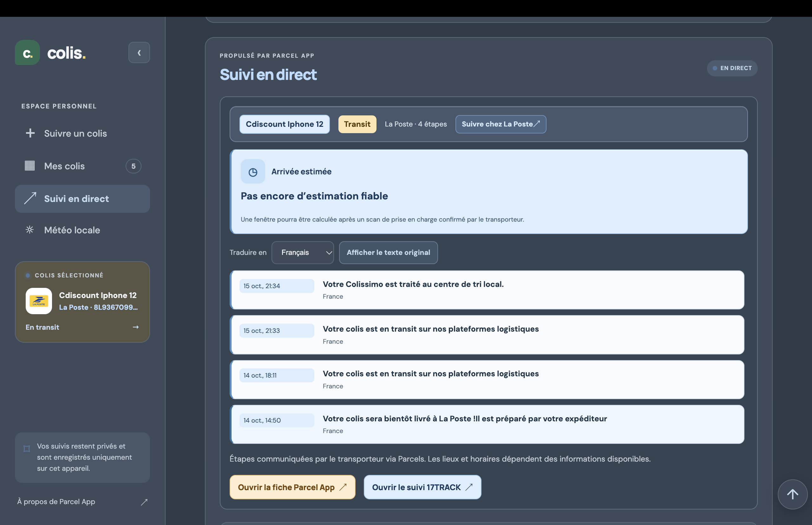The width and height of the screenshot is (812, 525).
Task: Click Ouvrir le suivi 17TRACK button
Action: [422, 487]
